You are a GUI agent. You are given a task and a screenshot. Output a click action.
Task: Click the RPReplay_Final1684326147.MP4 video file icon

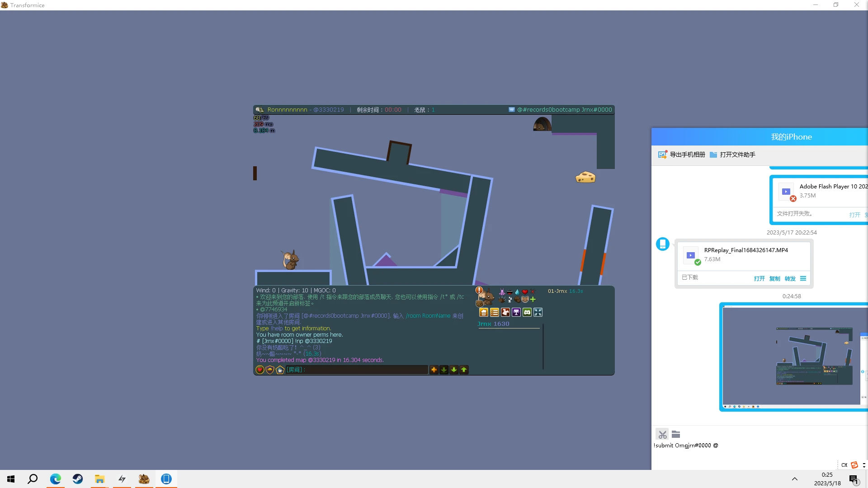click(691, 255)
